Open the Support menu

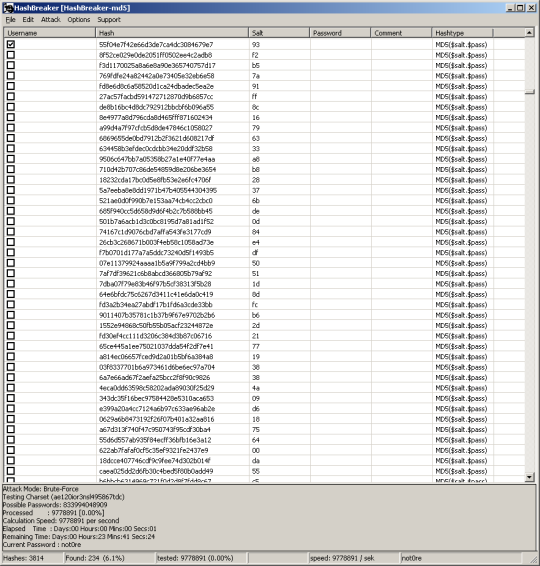click(x=109, y=19)
